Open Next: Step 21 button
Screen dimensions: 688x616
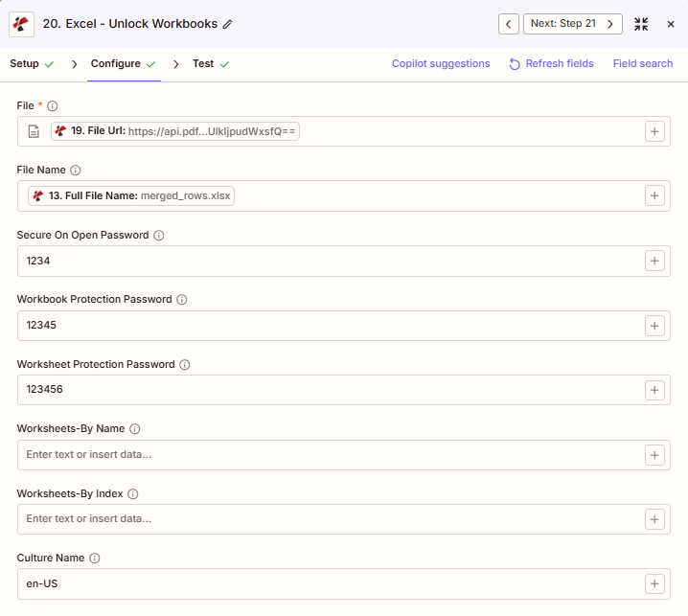click(573, 24)
